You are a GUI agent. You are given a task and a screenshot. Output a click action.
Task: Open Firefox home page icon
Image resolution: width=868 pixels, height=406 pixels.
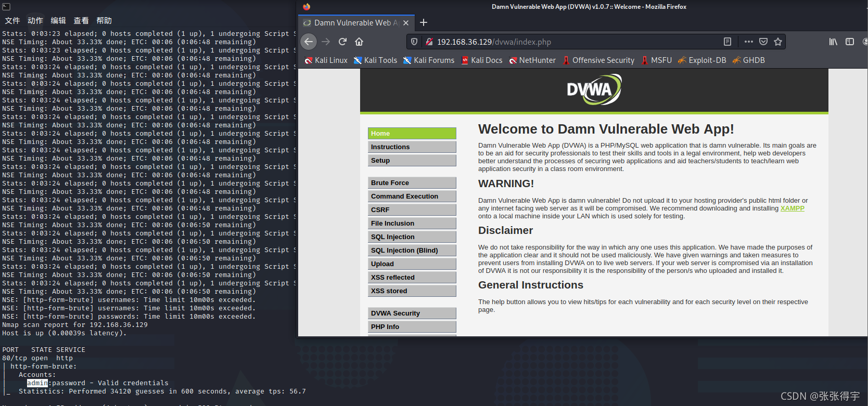click(359, 42)
